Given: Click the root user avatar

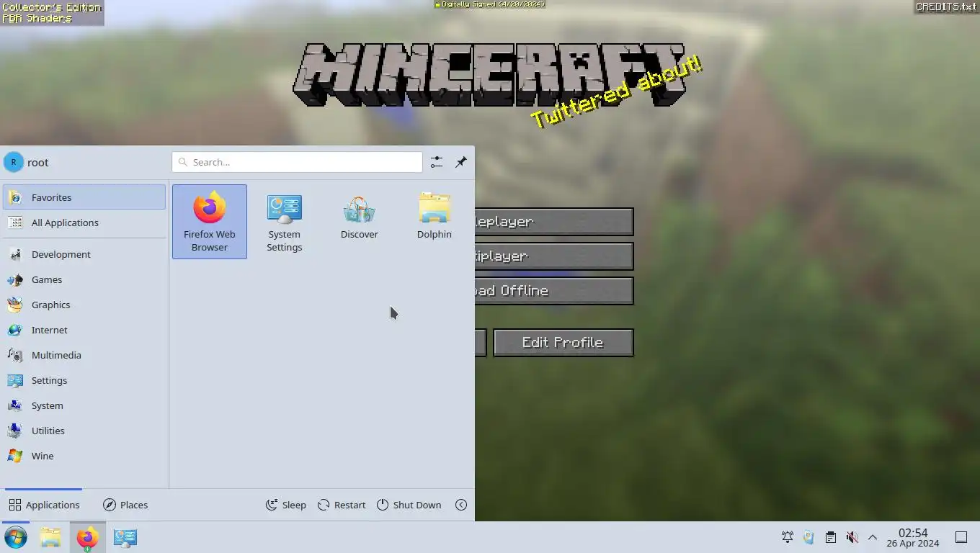Looking at the screenshot, I should coord(13,162).
